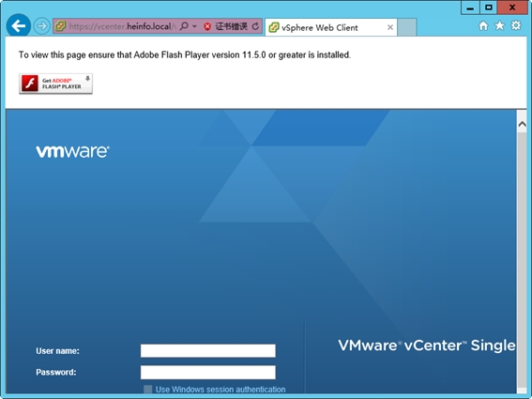
Task: Open browser tools gear menu
Action: point(516,25)
